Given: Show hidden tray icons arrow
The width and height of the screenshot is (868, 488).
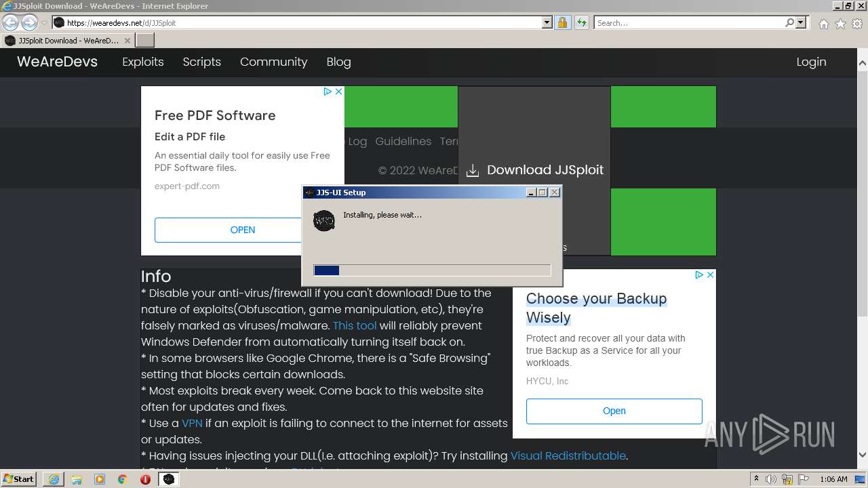Looking at the screenshot, I should (x=757, y=479).
